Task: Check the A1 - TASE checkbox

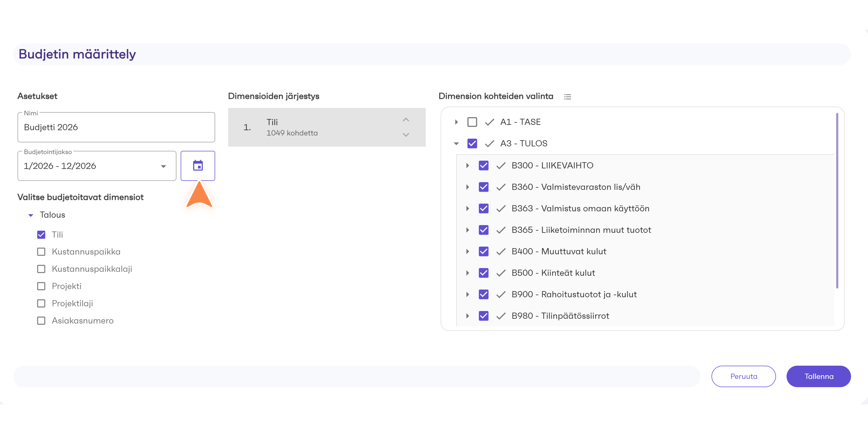Action: pyautogui.click(x=472, y=122)
